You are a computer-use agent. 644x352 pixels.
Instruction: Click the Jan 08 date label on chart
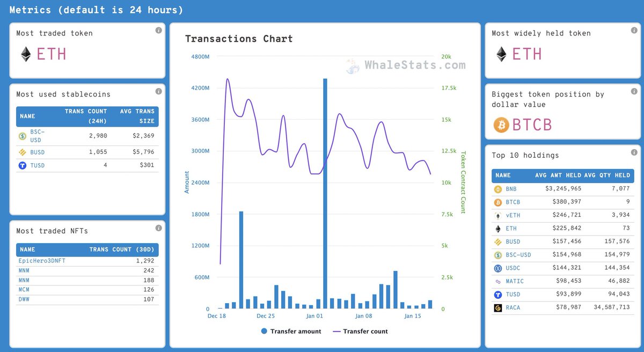pos(363,317)
